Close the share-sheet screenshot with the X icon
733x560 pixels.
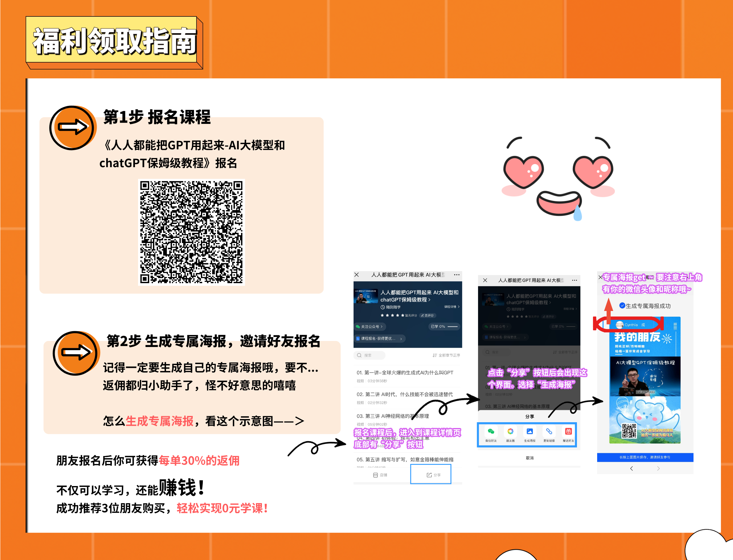coord(485,280)
